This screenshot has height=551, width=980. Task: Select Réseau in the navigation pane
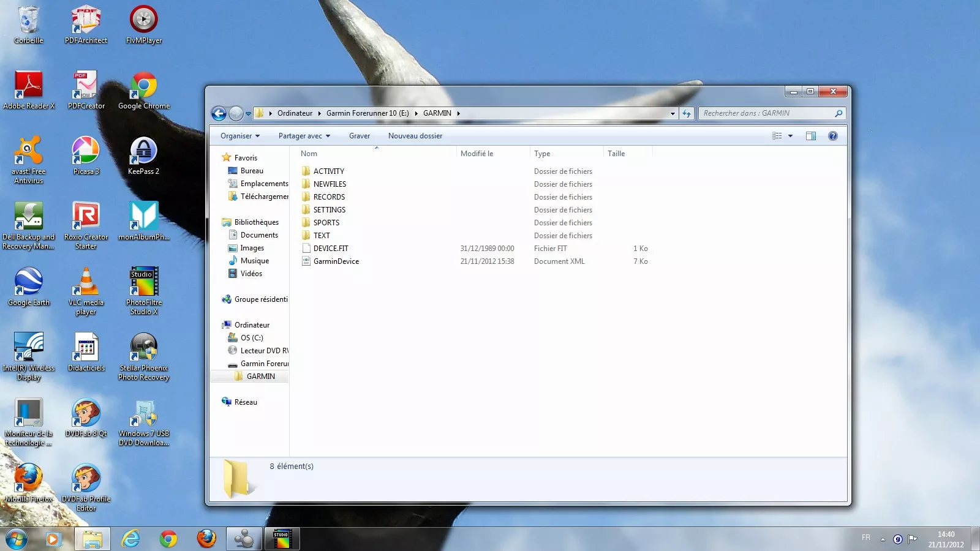point(246,402)
